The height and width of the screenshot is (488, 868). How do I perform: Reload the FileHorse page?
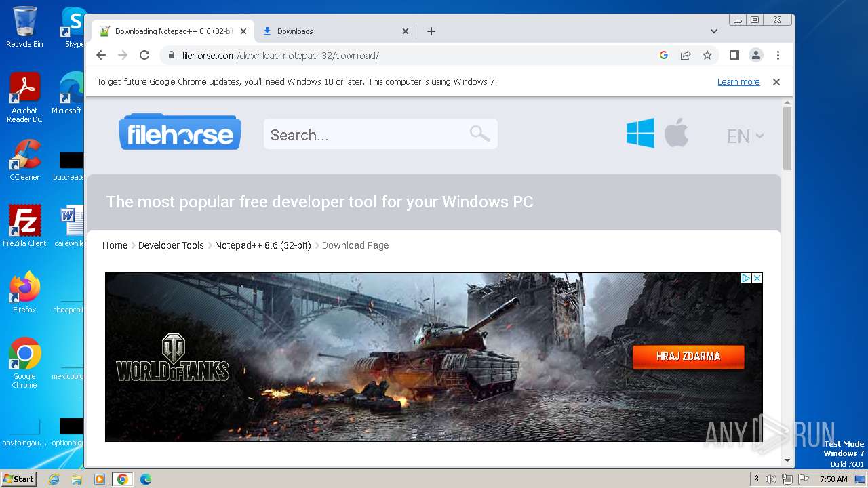click(x=144, y=55)
